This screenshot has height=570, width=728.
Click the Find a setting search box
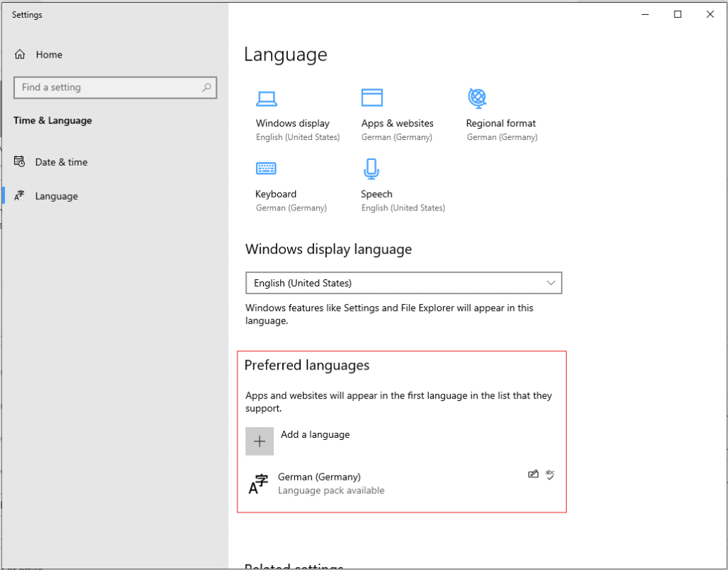(107, 87)
